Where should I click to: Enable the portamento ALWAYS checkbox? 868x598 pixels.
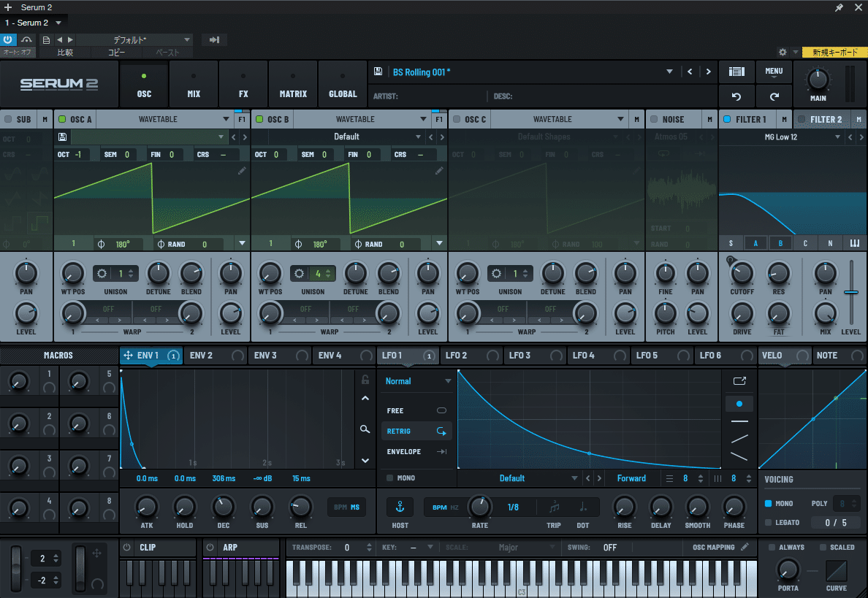coord(772,547)
